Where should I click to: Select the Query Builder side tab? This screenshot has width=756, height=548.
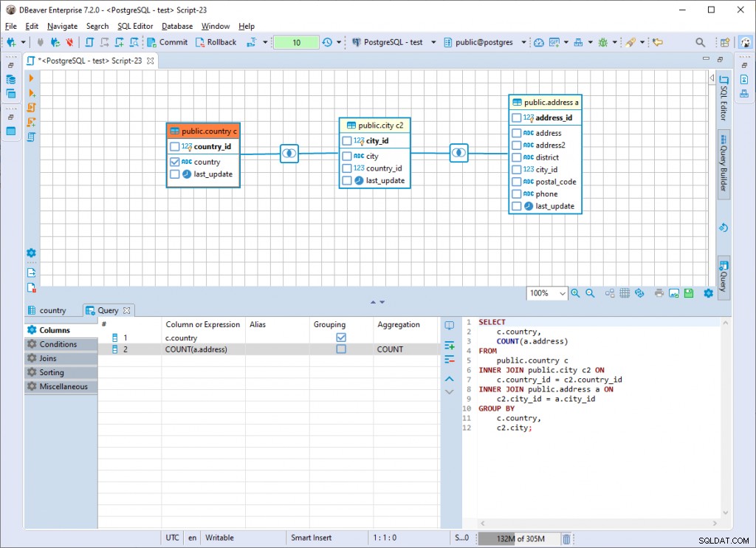pos(724,163)
